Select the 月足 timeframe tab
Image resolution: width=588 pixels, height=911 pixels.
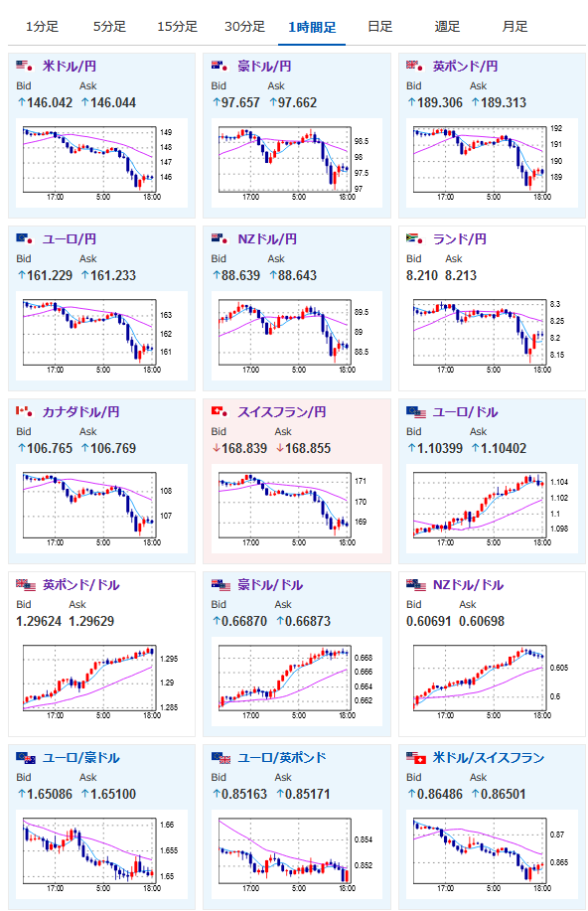point(514,27)
